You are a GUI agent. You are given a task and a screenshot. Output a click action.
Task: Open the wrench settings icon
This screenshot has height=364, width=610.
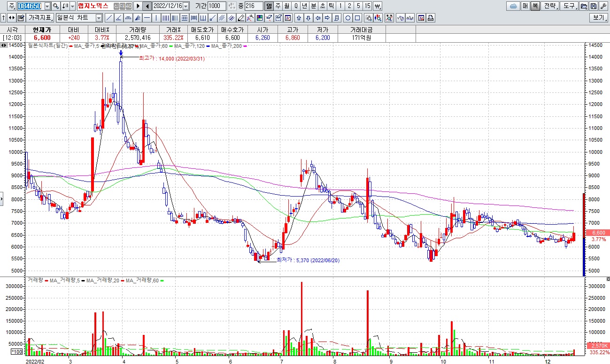603,6
